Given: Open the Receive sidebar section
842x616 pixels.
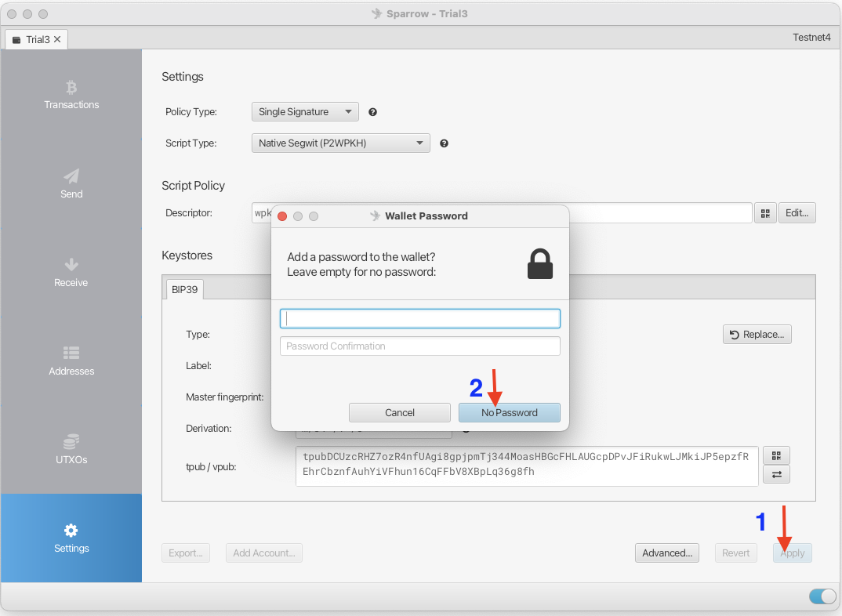Looking at the screenshot, I should click(x=71, y=273).
